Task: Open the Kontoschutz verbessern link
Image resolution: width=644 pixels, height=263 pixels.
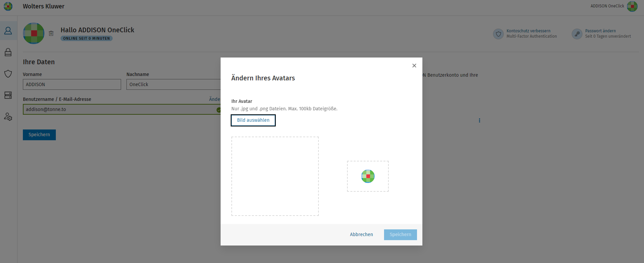Action: [x=528, y=31]
